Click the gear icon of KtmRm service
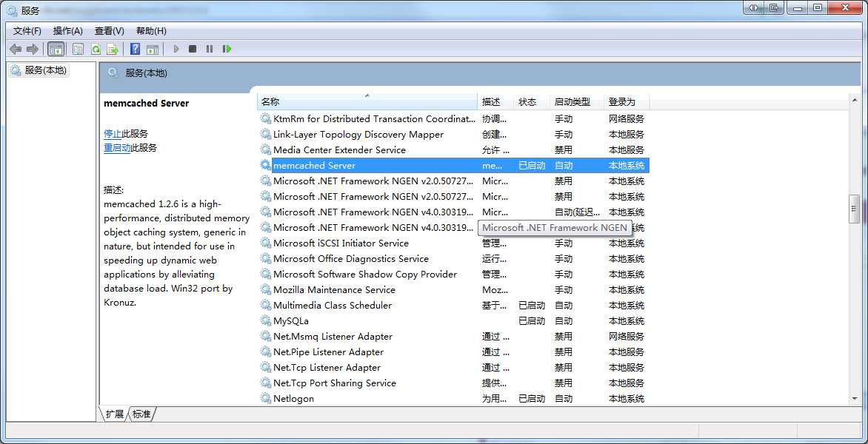 click(266, 119)
